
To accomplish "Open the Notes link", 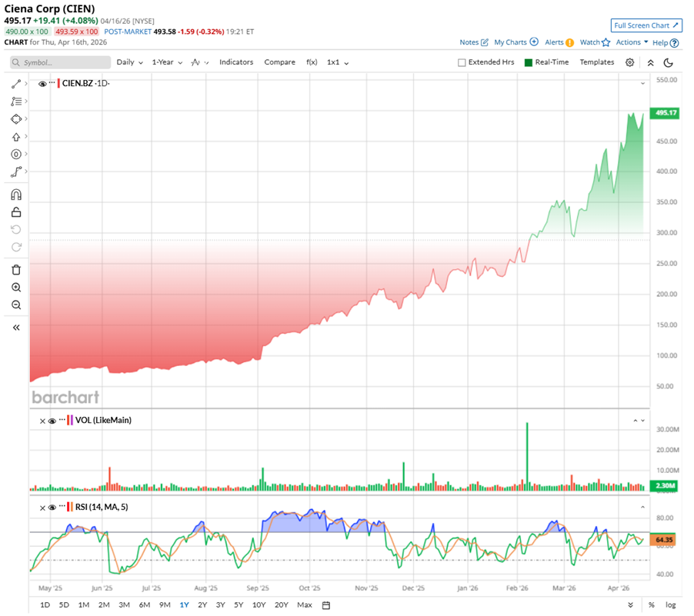I will (474, 42).
